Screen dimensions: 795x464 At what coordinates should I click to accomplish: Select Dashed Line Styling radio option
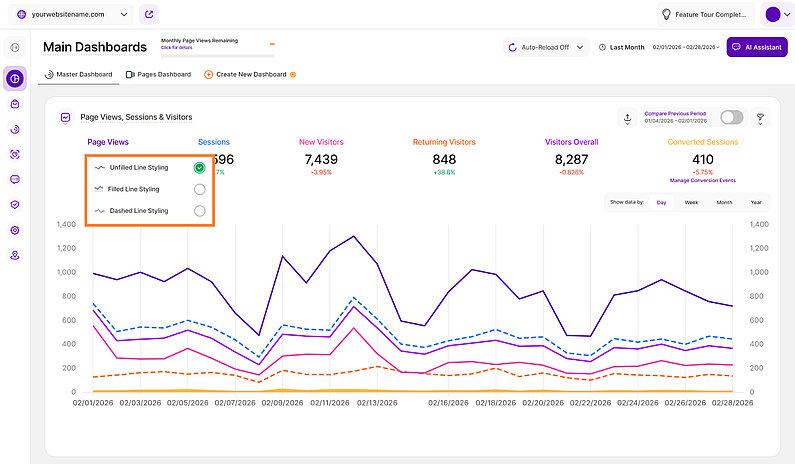click(200, 211)
